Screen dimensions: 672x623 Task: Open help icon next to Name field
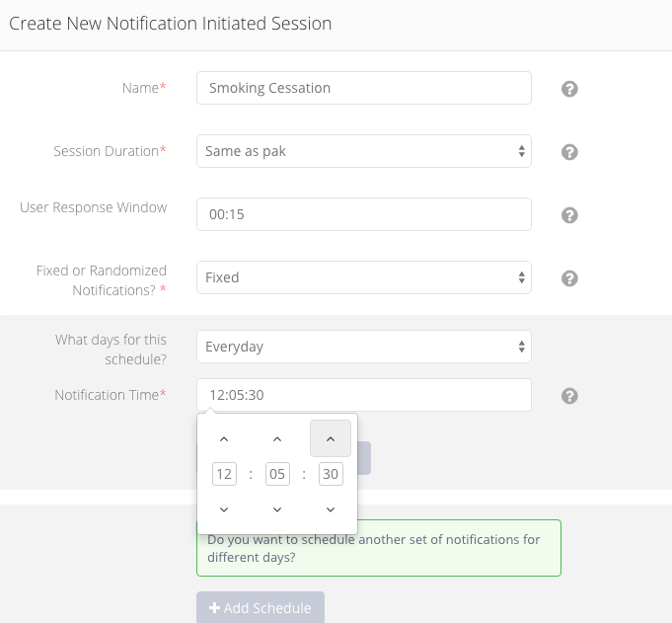coord(569,89)
